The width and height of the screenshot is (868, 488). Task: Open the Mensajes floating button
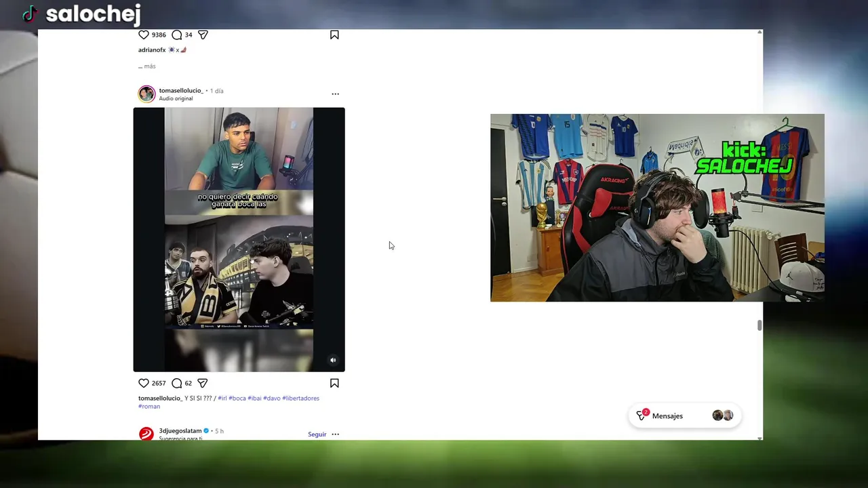point(685,415)
